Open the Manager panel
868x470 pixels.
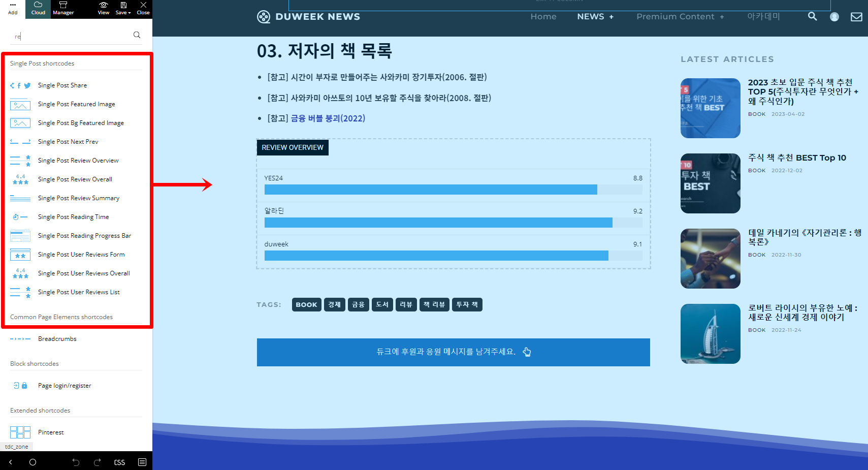(63, 9)
